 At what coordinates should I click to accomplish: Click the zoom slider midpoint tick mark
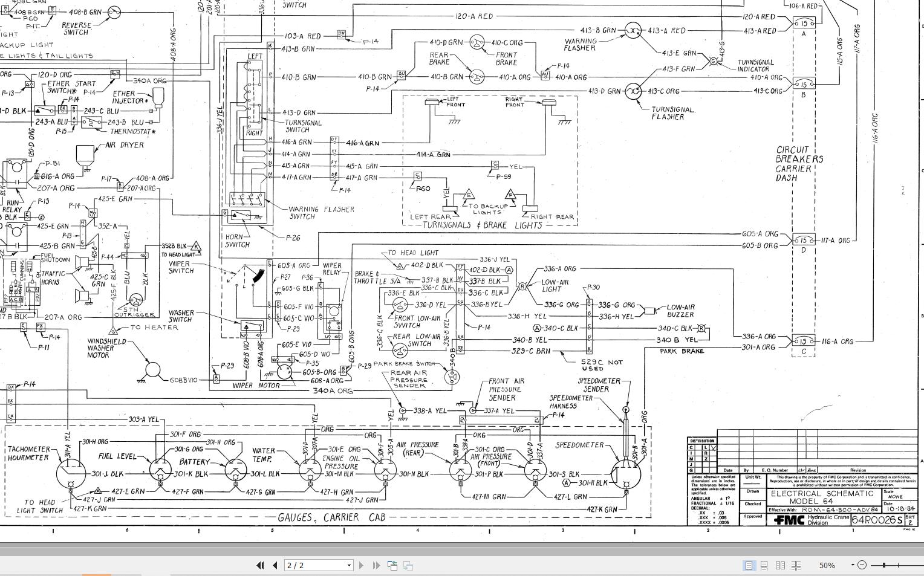pyautogui.click(x=898, y=565)
